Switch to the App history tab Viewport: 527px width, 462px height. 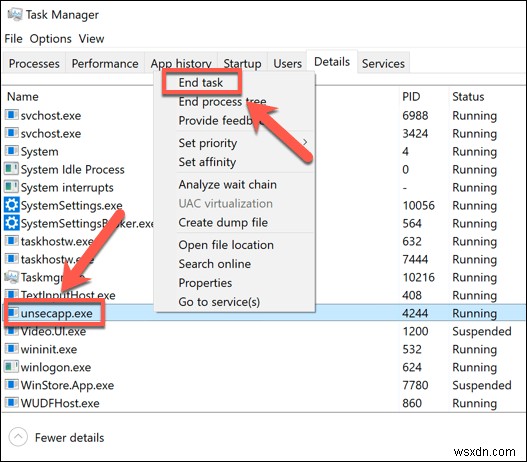click(x=181, y=63)
